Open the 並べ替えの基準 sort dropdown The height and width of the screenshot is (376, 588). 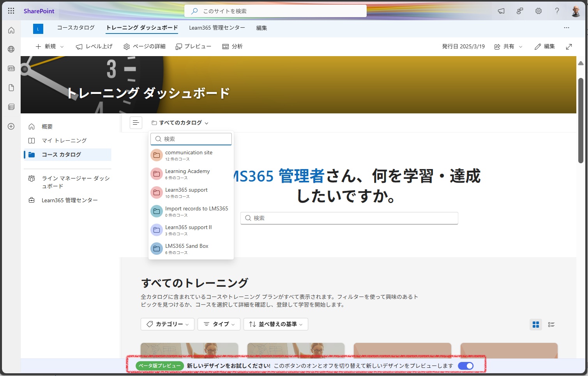(276, 324)
